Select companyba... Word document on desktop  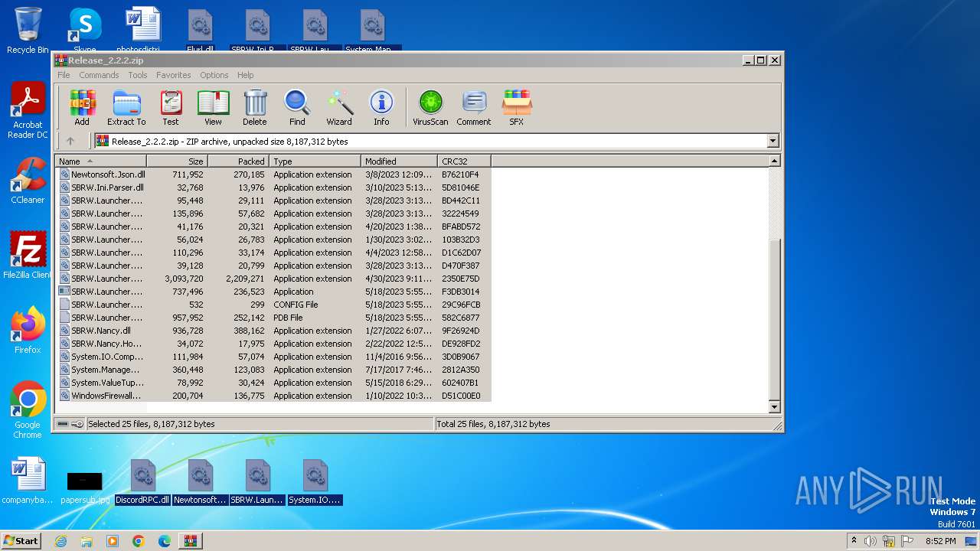point(28,481)
